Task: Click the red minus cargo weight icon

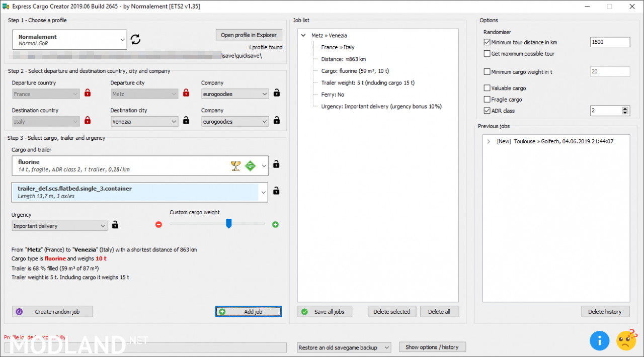Action: (x=159, y=225)
